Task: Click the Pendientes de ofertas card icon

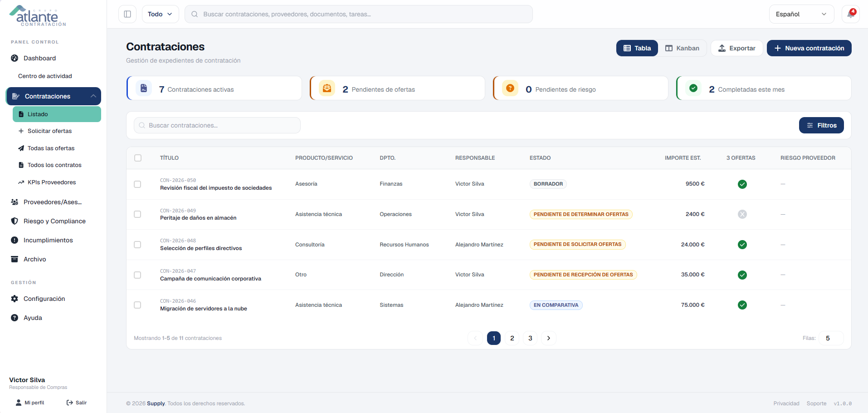Action: [x=327, y=88]
